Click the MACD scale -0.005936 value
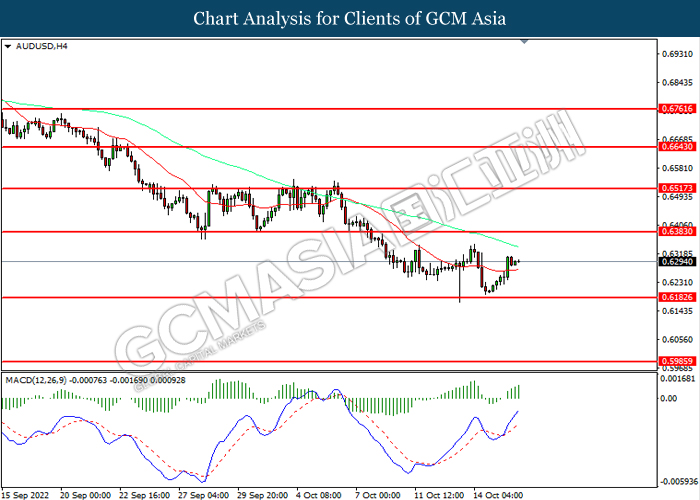This screenshot has width=700, height=500. pos(678,481)
